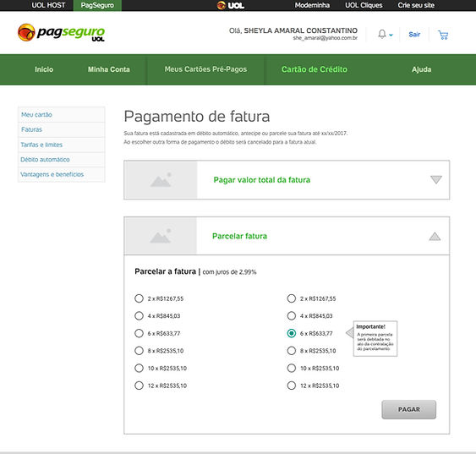Switch to PagSeguro top tab
Screen dimensions: 476x454
point(97,5)
